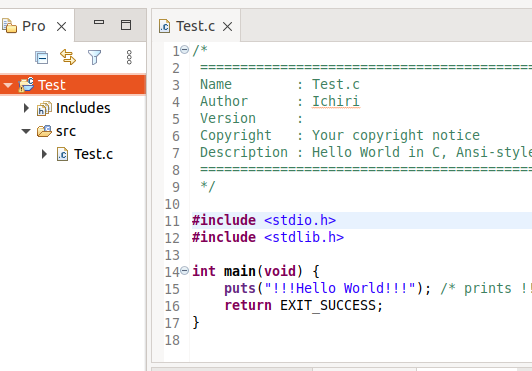Maximize the Project Explorer panel
The image size is (532, 371).
pyautogui.click(x=126, y=25)
